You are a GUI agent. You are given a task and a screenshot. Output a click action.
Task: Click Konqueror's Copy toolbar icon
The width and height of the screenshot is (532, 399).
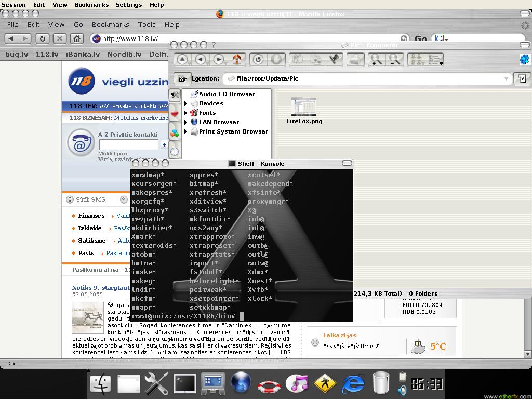(316, 59)
